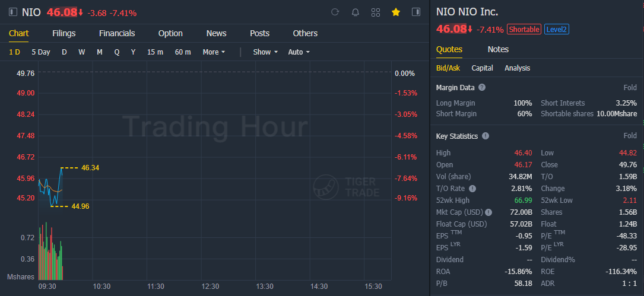Image resolution: width=644 pixels, height=296 pixels.
Task: Click the 46.34 high price marker
Action: [x=90, y=168]
